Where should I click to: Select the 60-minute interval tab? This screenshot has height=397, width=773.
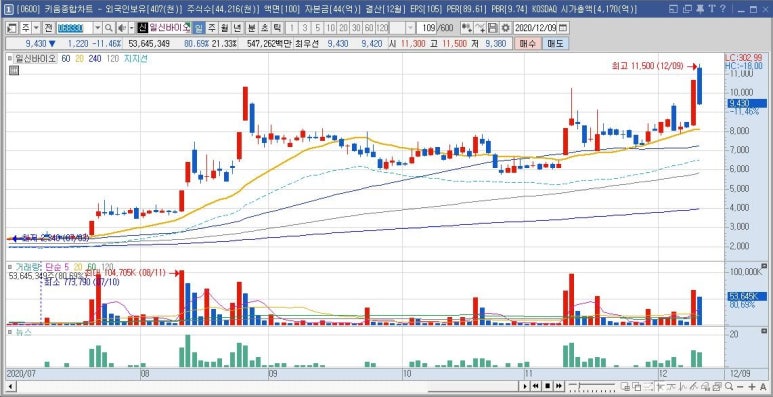pos(369,28)
